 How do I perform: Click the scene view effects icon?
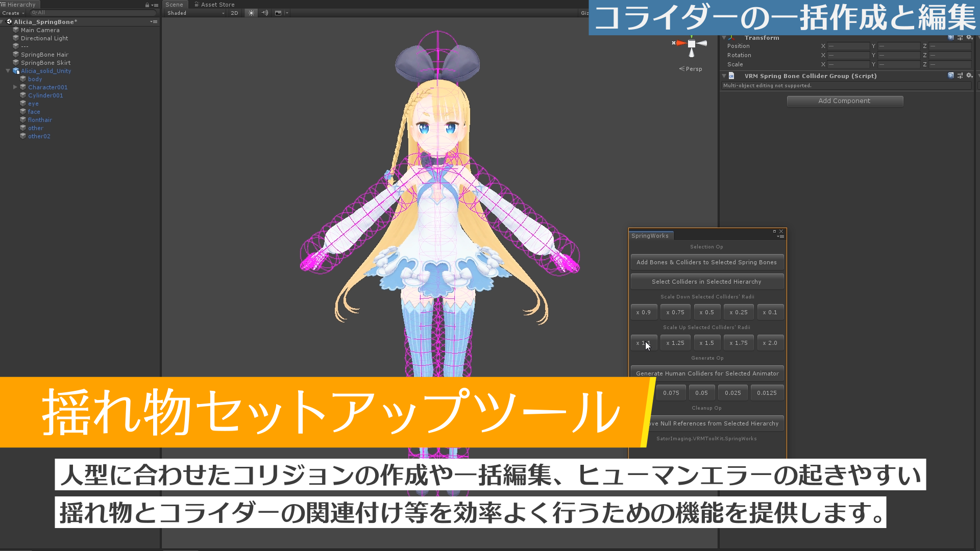278,13
